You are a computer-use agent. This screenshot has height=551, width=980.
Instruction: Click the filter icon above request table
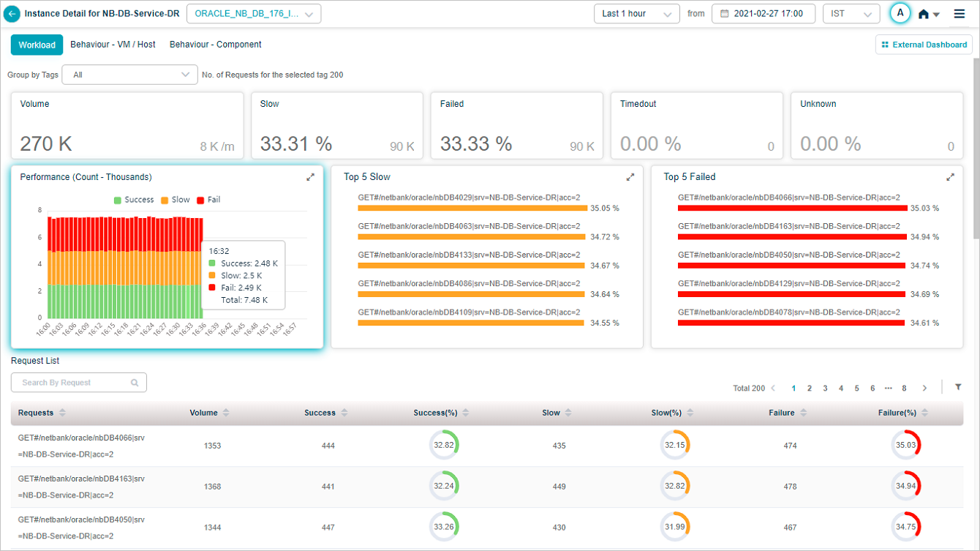[x=958, y=387]
